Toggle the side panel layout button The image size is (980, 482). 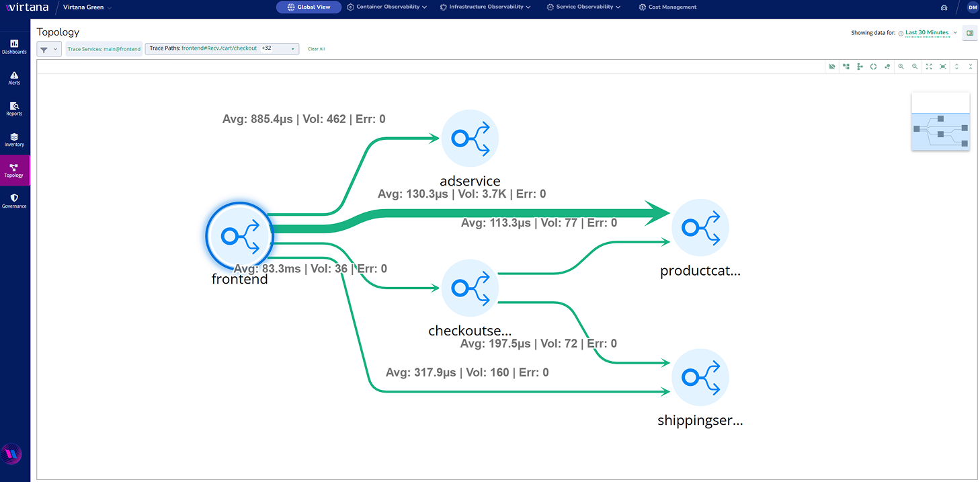(x=969, y=33)
